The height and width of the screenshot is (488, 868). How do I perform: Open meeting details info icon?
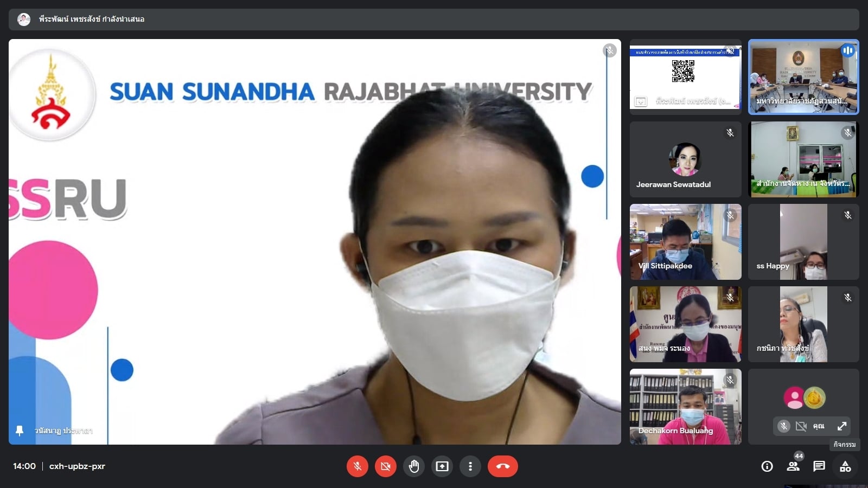[x=767, y=466]
